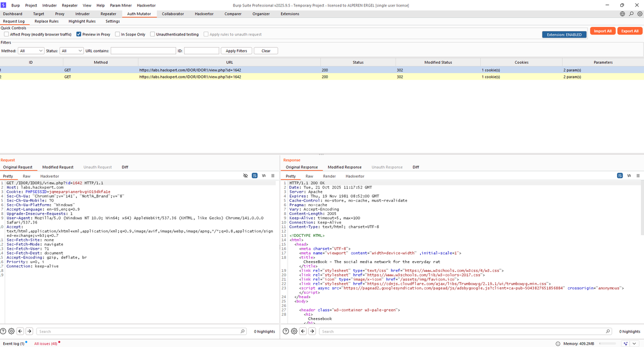Click Import All button
Image resolution: width=644 pixels, height=347 pixels.
click(x=603, y=31)
